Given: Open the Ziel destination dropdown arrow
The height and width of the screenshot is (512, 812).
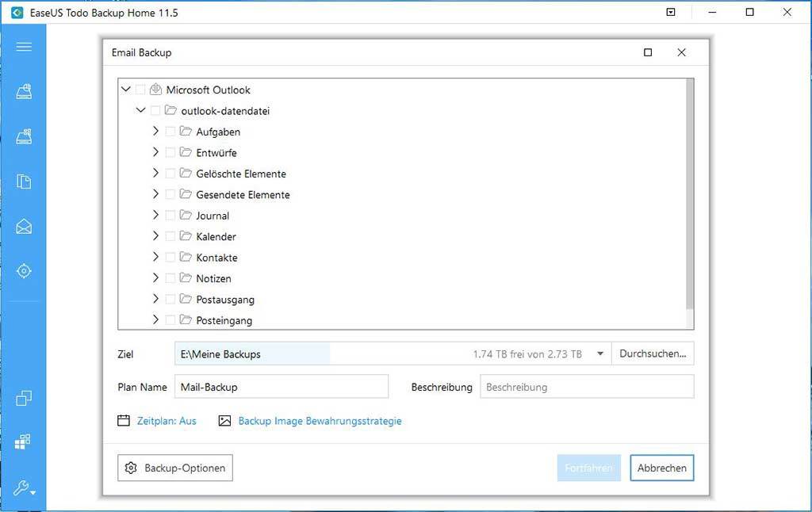Looking at the screenshot, I should click(x=600, y=354).
